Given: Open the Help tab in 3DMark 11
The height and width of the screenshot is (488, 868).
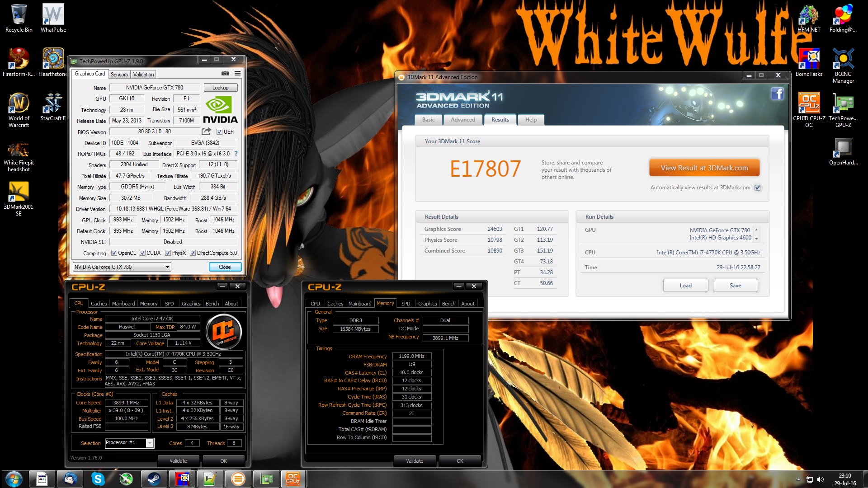Looking at the screenshot, I should point(531,120).
